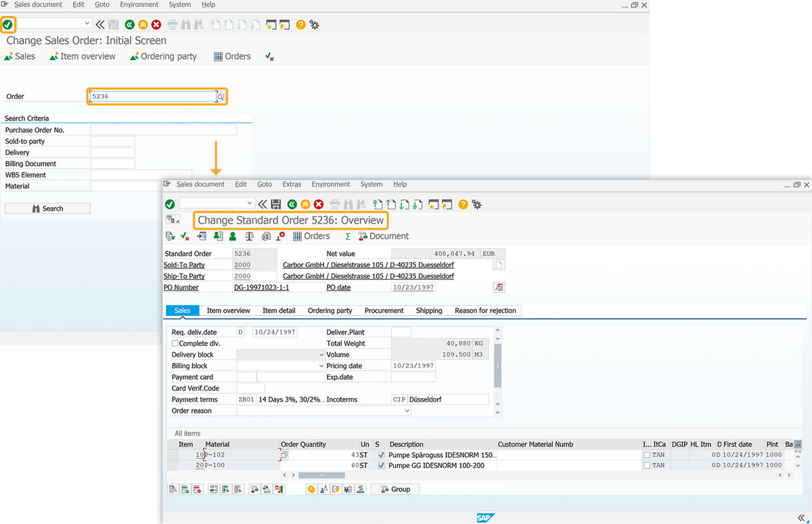Click horizontal scrollbar thumb under items table
The height and width of the screenshot is (524, 812).
321,476
